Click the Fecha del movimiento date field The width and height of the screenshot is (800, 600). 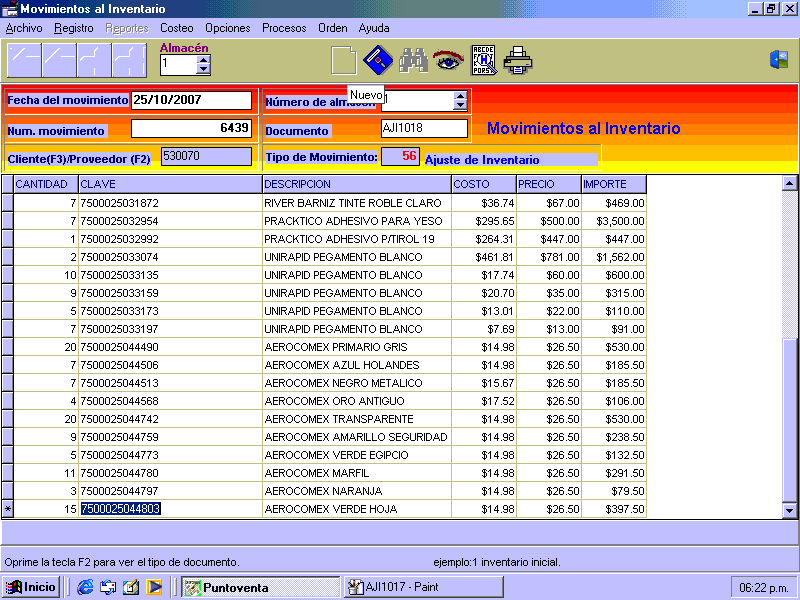(191, 100)
